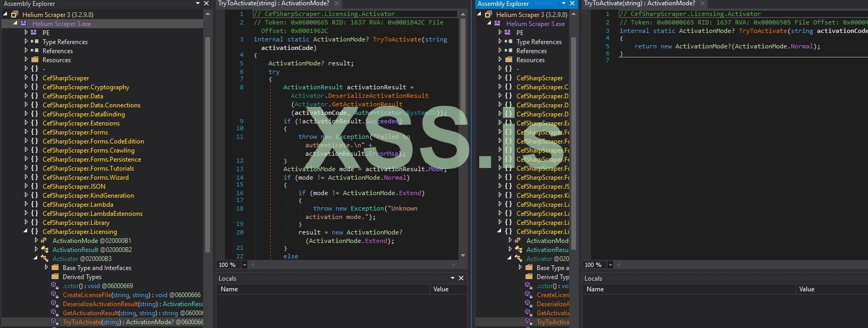Click left tree vertical scrollbar up arrow
This screenshot has width=868, height=328.
207,14
